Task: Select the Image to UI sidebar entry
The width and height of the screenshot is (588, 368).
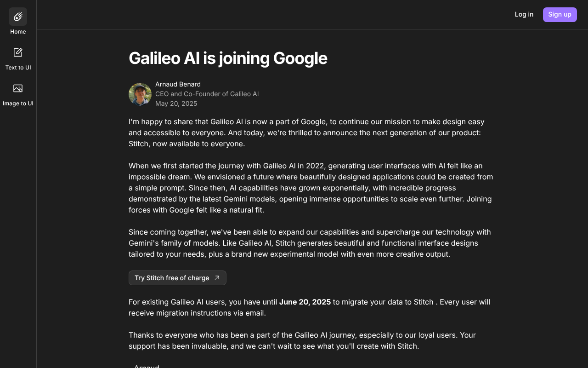Action: click(18, 103)
